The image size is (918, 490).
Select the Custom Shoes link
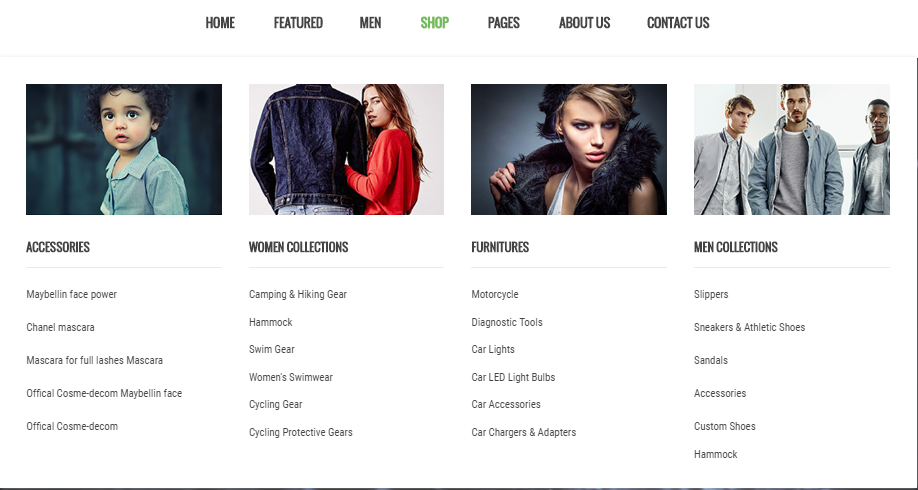(x=725, y=426)
